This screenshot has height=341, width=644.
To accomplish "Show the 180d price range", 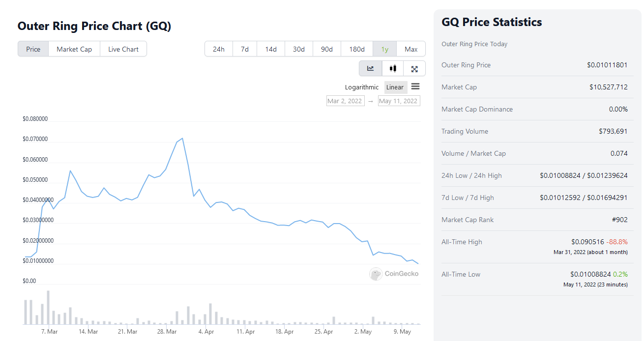I will [357, 49].
